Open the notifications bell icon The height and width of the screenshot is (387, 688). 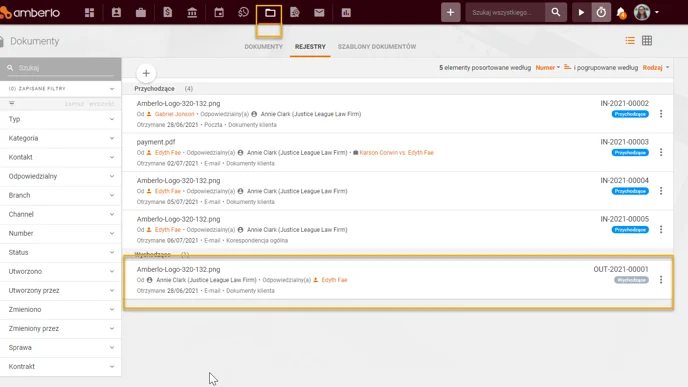tap(621, 13)
